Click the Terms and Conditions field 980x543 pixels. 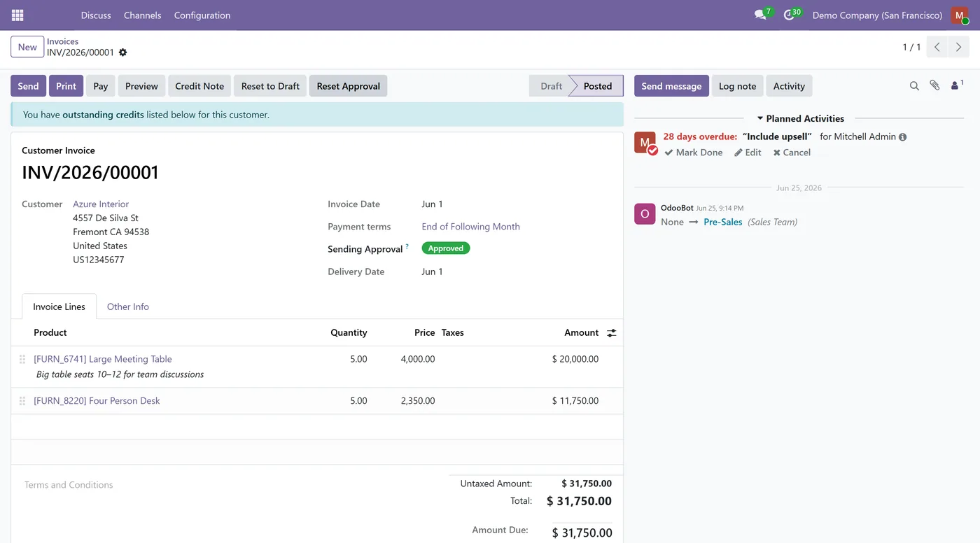click(x=69, y=485)
